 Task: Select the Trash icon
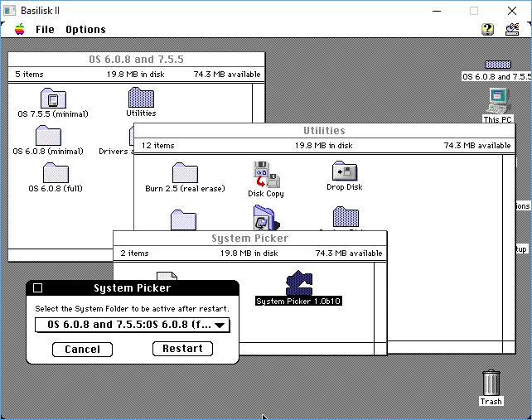(491, 383)
